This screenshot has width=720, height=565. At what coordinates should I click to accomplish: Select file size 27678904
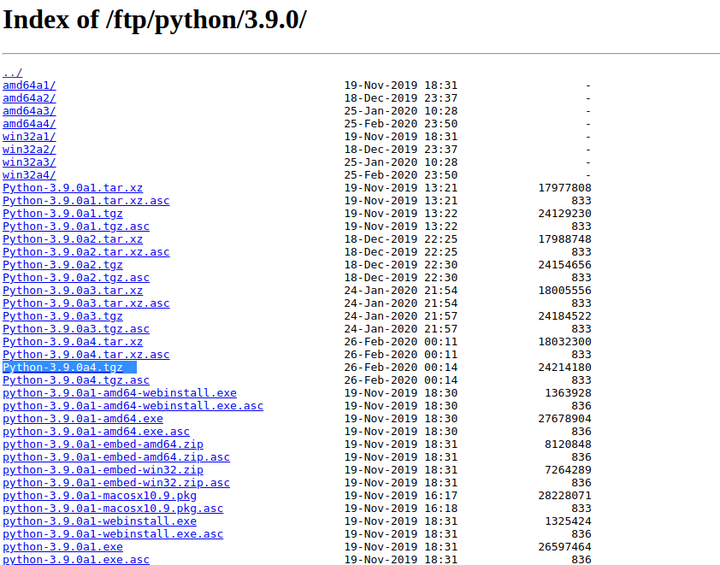[x=564, y=419]
